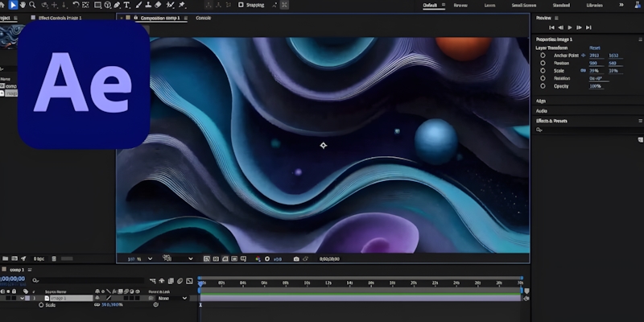Image resolution: width=644 pixels, height=322 pixels.
Task: Select the Rotation tool in toolbar
Action: (x=76, y=5)
